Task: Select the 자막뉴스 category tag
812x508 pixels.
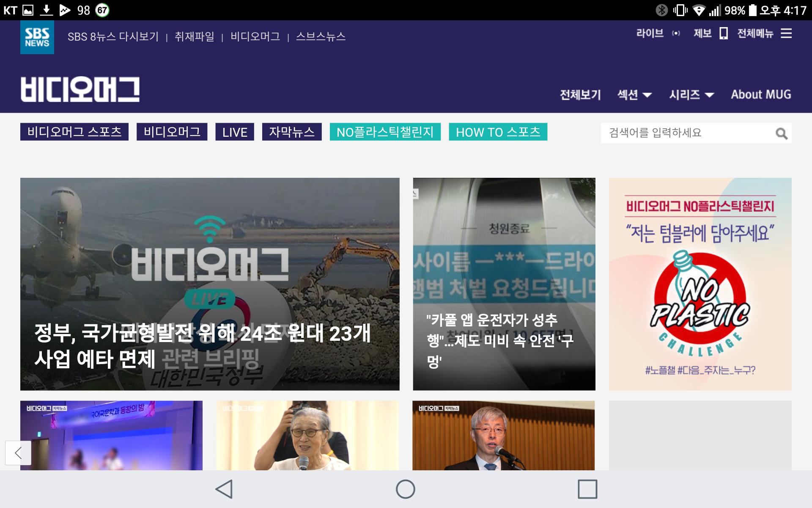Action: pyautogui.click(x=292, y=132)
